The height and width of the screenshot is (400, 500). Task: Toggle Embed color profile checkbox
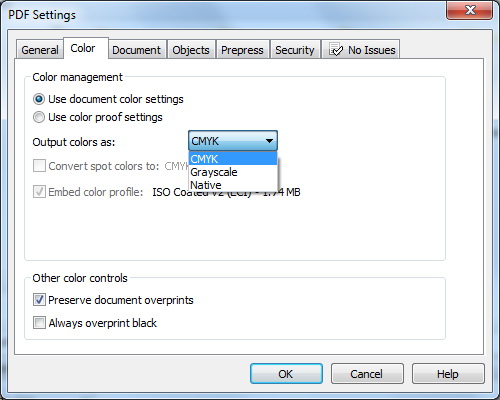(x=39, y=192)
